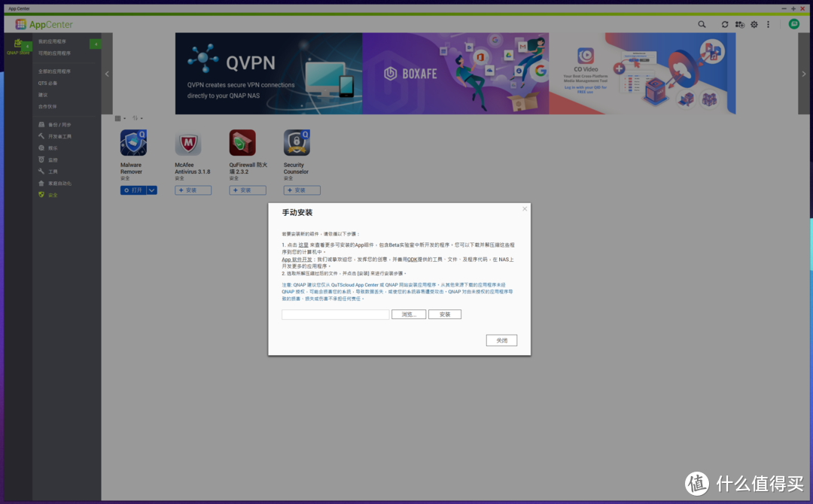Click the Security Counselor app name

click(296, 169)
